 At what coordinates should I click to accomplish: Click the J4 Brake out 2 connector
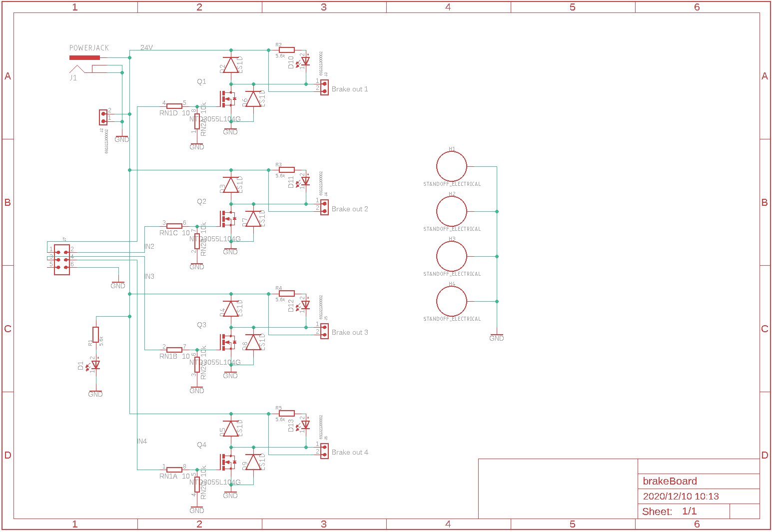click(324, 207)
